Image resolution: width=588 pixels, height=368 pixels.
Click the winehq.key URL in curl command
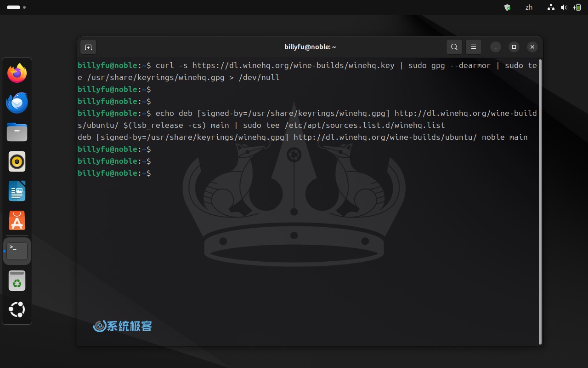tap(293, 65)
